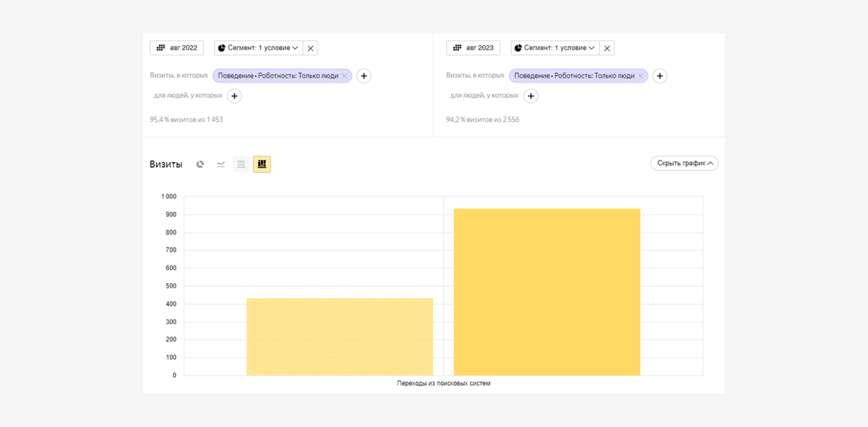Activate the bar chart view button

(262, 165)
